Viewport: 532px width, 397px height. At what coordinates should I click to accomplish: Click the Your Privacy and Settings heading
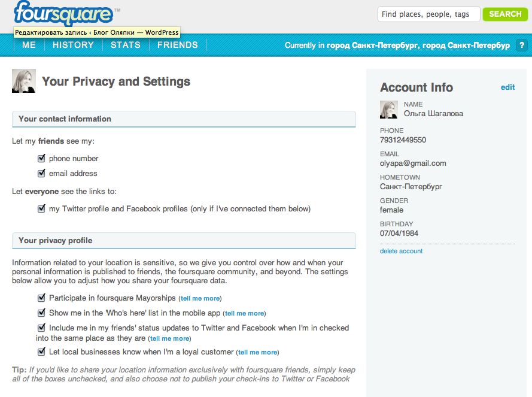click(116, 81)
